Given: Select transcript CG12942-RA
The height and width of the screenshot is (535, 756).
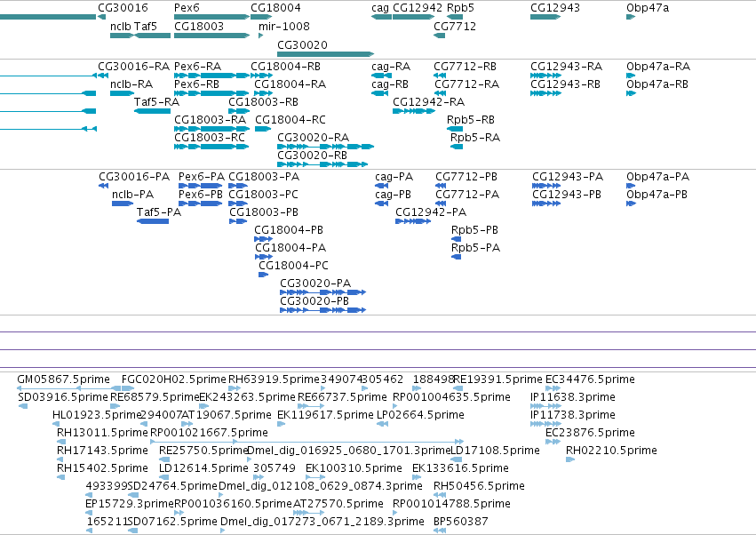Looking at the screenshot, I should [x=414, y=111].
